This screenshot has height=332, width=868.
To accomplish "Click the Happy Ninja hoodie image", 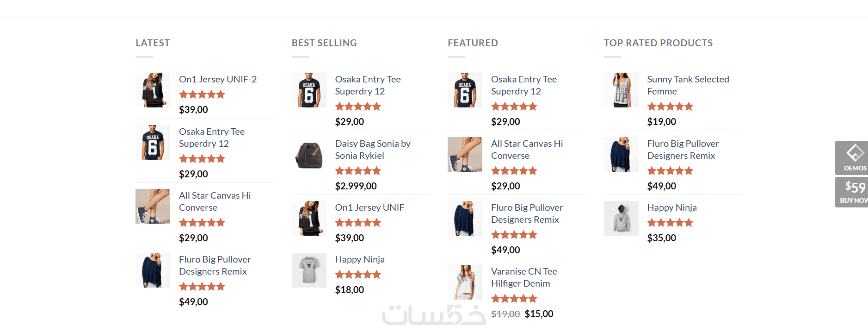I will pyautogui.click(x=621, y=218).
